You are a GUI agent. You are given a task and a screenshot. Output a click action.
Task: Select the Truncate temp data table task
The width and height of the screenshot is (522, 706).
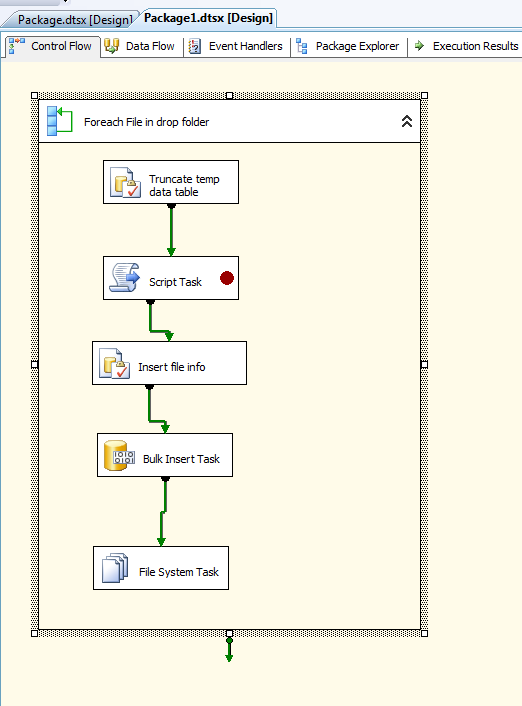point(171,182)
